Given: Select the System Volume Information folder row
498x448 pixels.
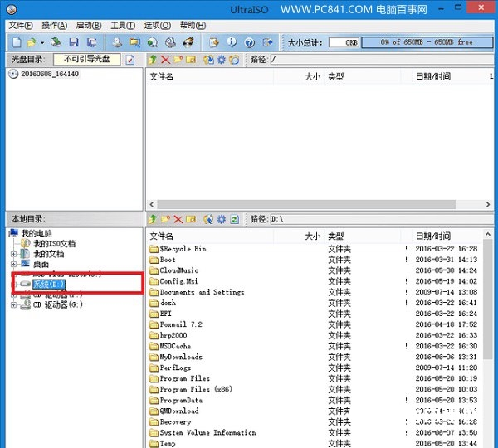Looking at the screenshot, I should point(314,432).
